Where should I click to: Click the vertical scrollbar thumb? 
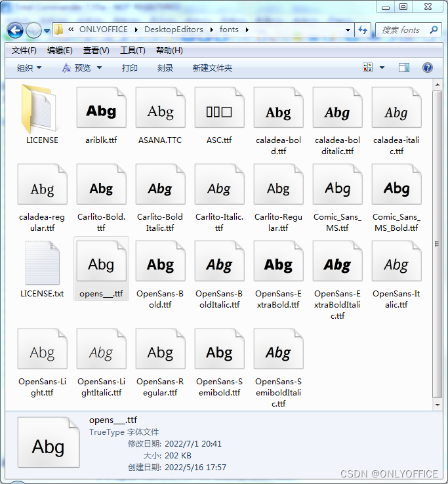437,244
